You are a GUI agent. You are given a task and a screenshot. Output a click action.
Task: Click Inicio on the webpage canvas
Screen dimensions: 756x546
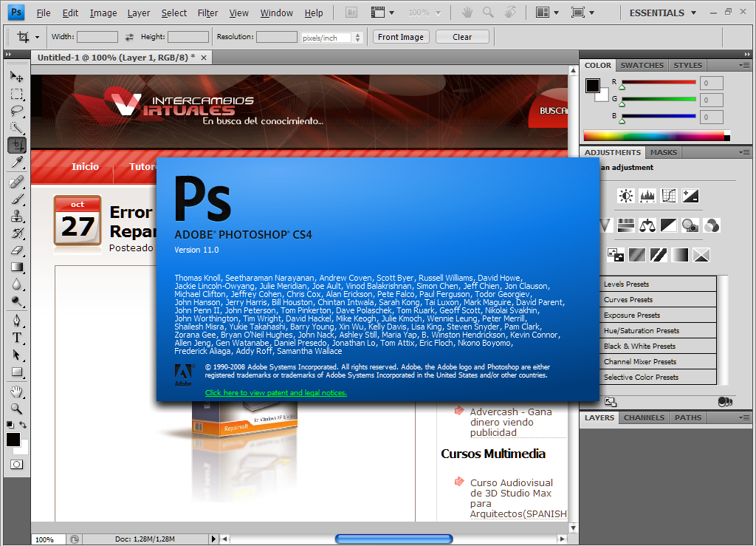tap(86, 166)
